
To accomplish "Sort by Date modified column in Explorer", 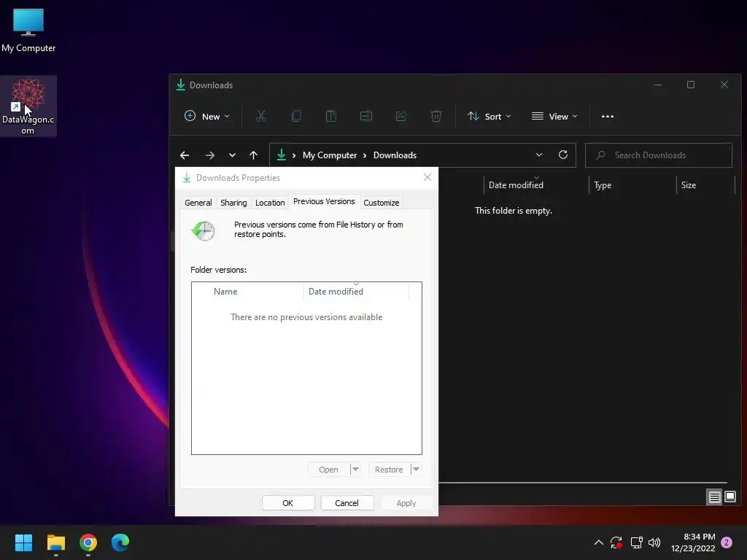I will pos(516,185).
